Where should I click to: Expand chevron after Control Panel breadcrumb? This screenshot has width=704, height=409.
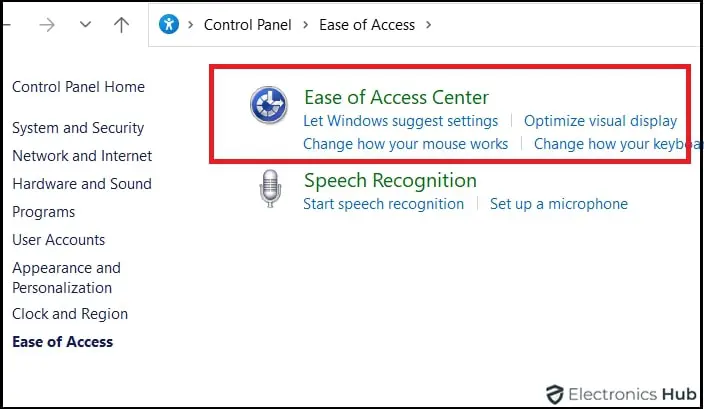[x=305, y=25]
